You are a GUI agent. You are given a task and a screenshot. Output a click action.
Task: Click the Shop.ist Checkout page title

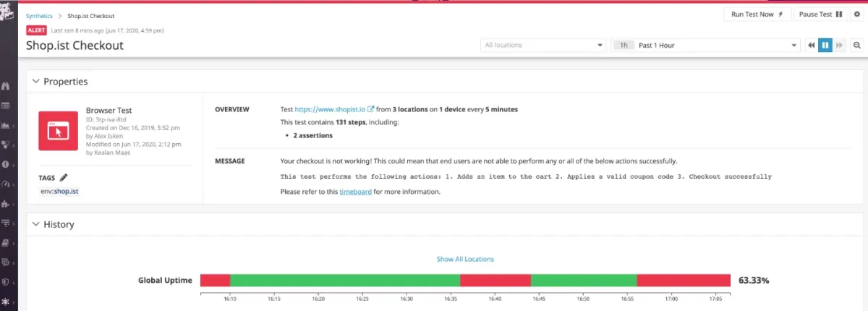75,45
